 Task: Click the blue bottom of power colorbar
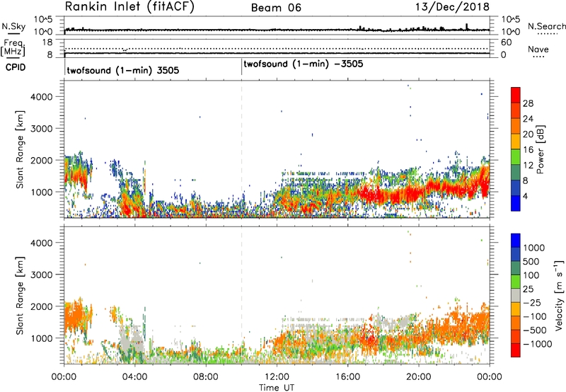click(516, 204)
